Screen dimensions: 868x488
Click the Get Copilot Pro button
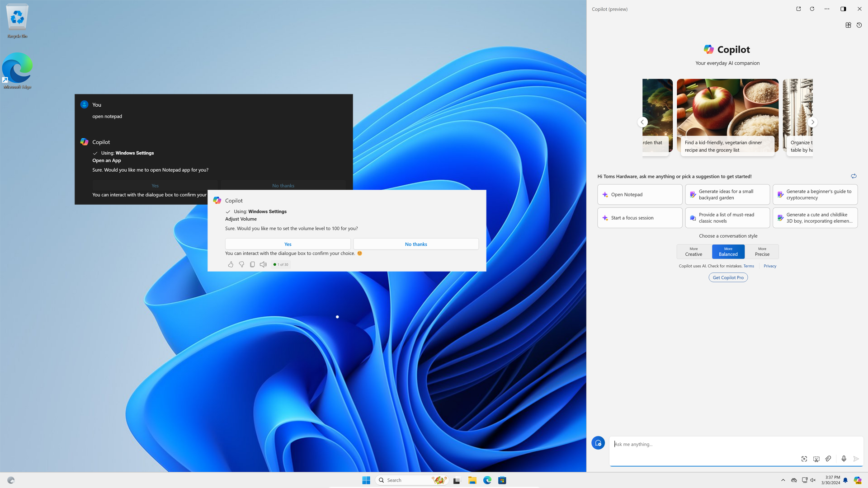[728, 277]
